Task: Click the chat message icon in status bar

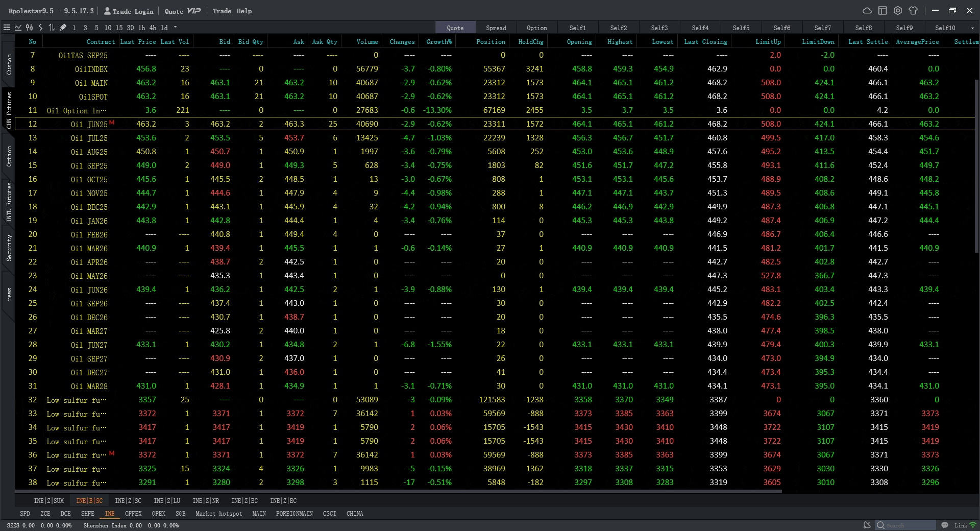Action: pos(945,525)
